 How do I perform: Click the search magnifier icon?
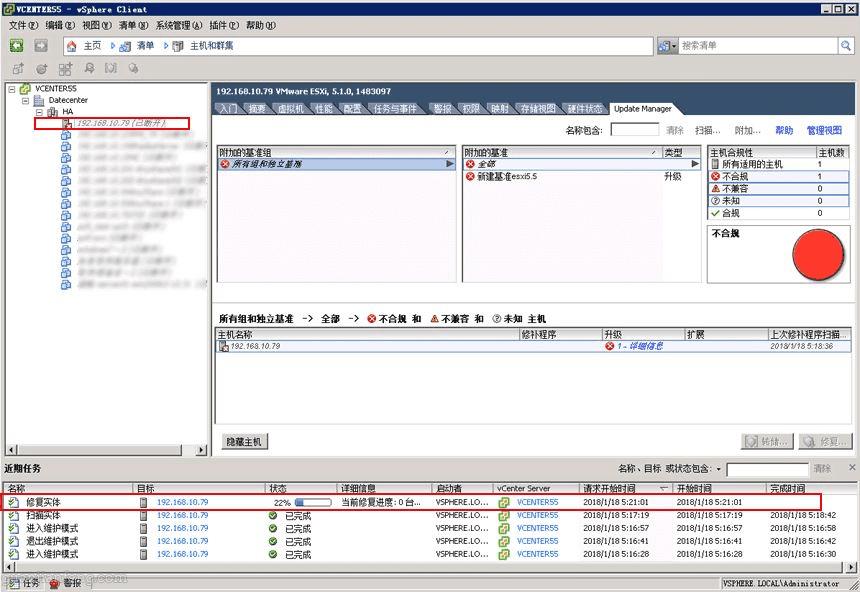tap(846, 46)
